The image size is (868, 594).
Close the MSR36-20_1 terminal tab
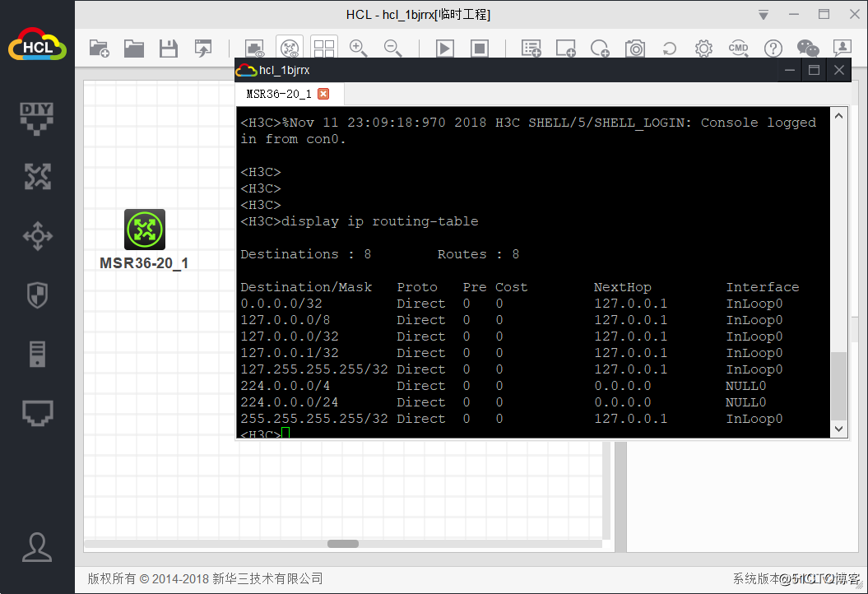tap(323, 94)
